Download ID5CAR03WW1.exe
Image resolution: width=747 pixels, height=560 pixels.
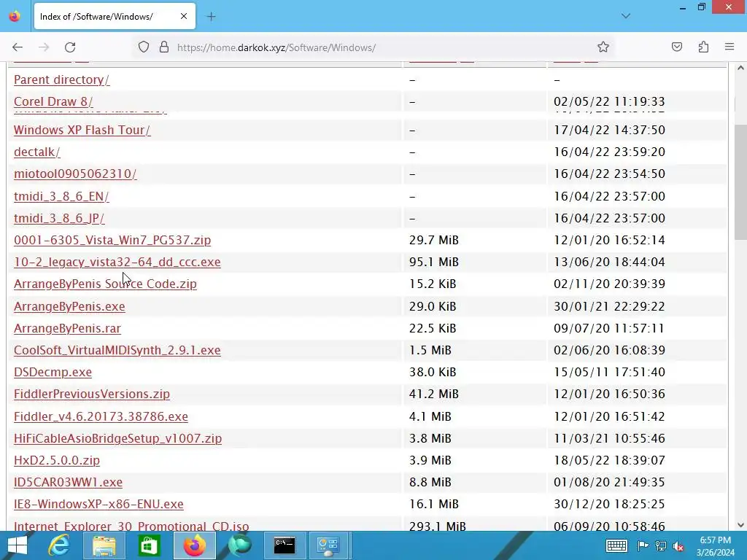(68, 482)
